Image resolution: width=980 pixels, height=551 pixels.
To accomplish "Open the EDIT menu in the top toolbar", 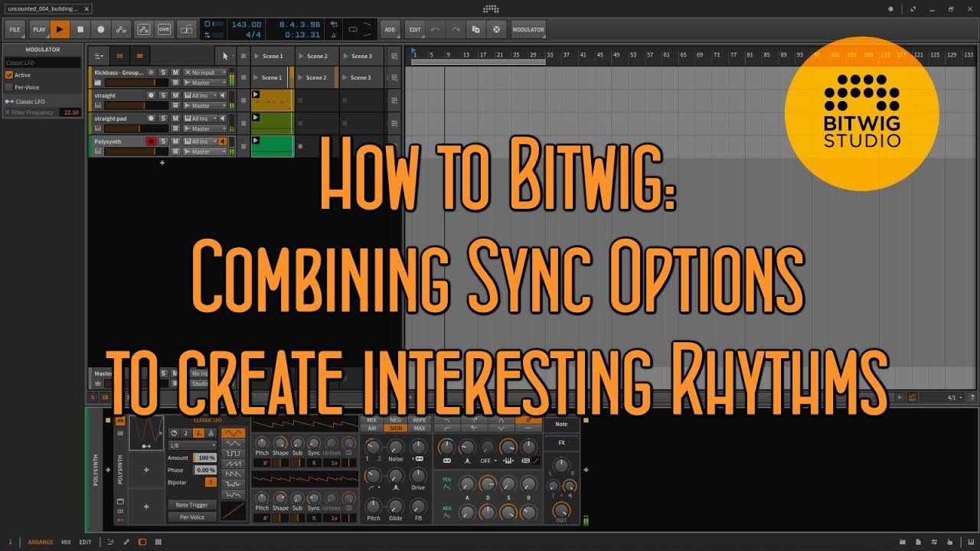I will click(x=414, y=29).
